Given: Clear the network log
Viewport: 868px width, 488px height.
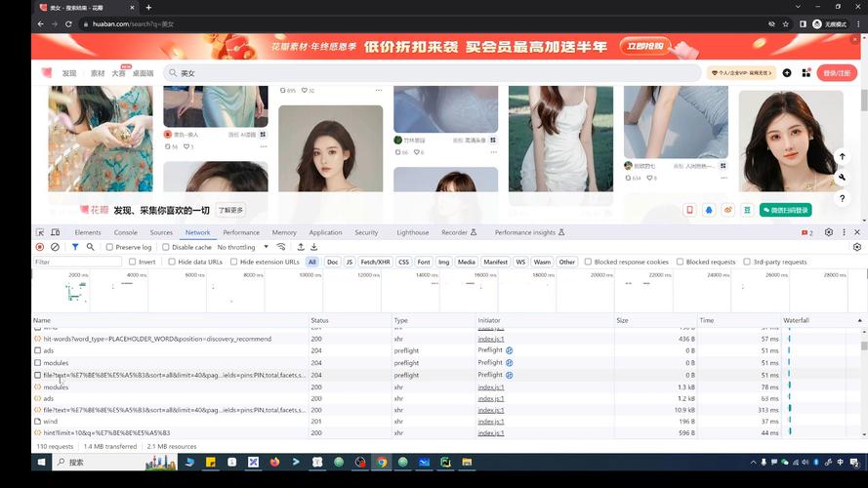Looking at the screenshot, I should pos(55,247).
